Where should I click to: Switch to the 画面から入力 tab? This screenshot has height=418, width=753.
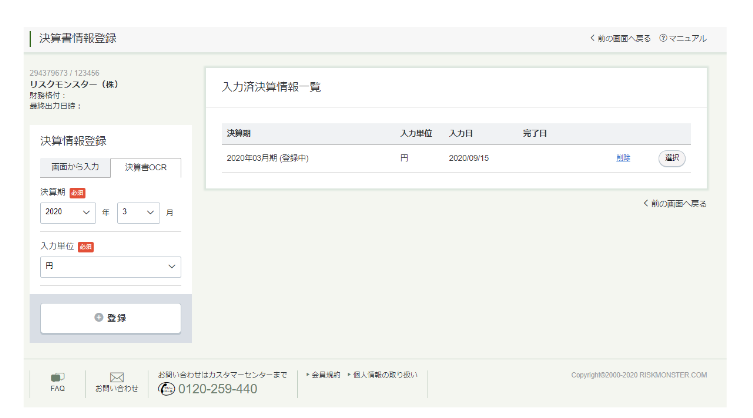75,167
